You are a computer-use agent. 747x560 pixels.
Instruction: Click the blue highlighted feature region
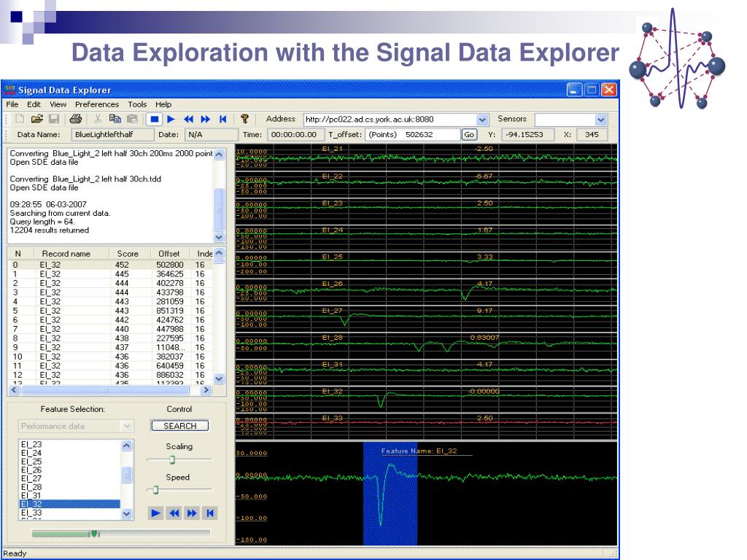pos(390,494)
